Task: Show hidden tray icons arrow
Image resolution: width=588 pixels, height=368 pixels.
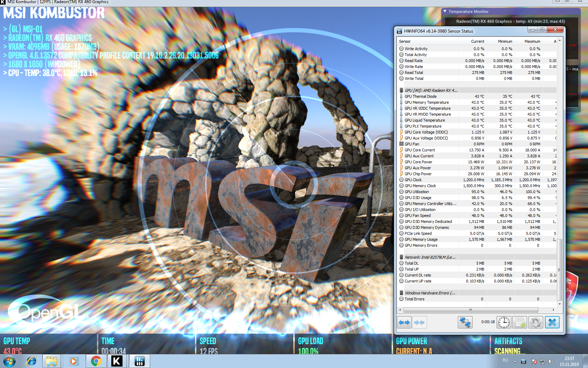Action: [515, 361]
